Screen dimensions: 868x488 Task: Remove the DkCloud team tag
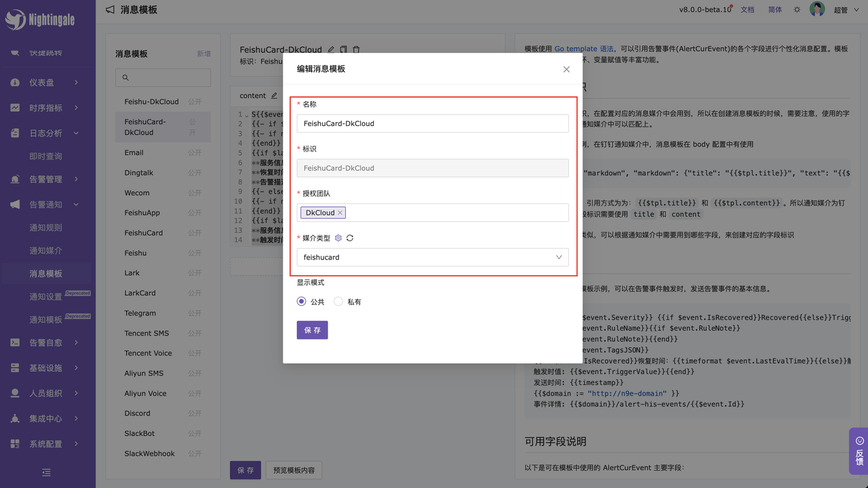coord(340,213)
